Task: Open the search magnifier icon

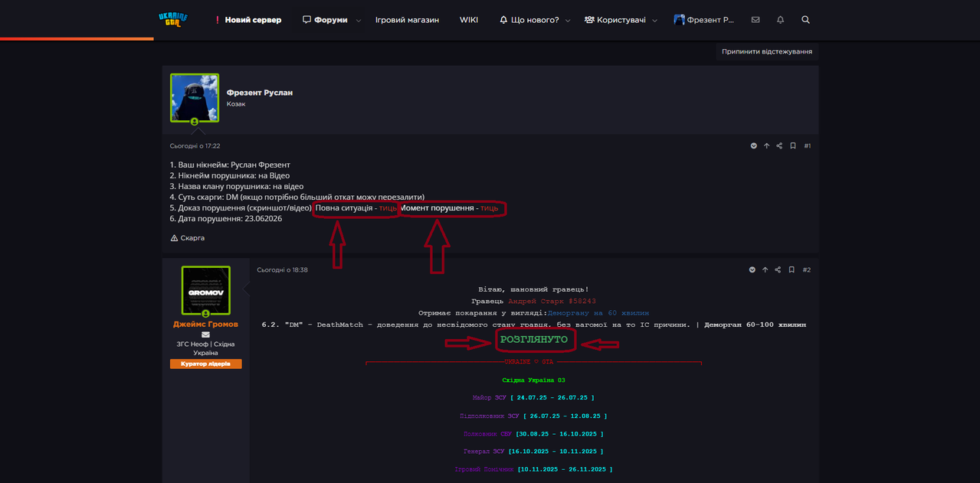Action: (x=805, y=20)
